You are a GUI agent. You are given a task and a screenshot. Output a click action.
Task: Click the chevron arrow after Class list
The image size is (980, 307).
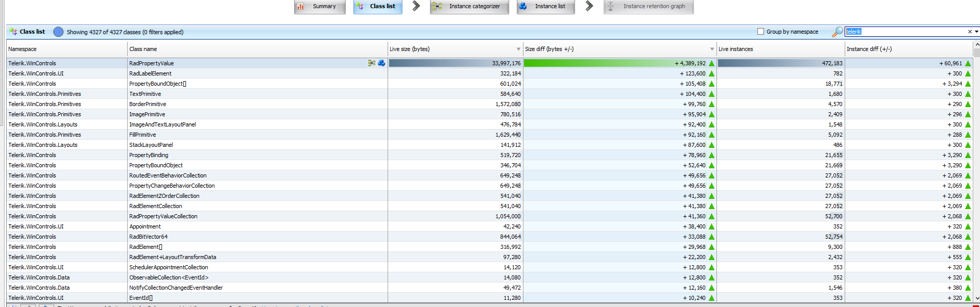416,6
